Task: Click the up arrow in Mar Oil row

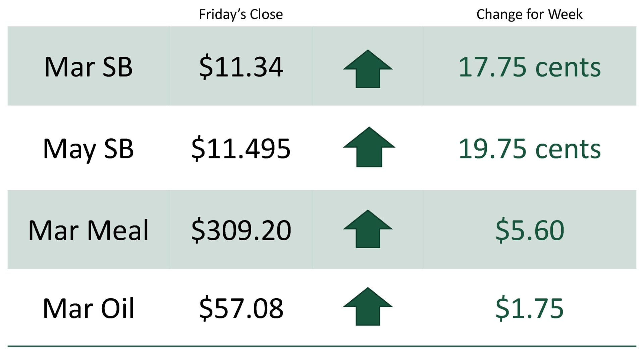Action: [368, 306]
